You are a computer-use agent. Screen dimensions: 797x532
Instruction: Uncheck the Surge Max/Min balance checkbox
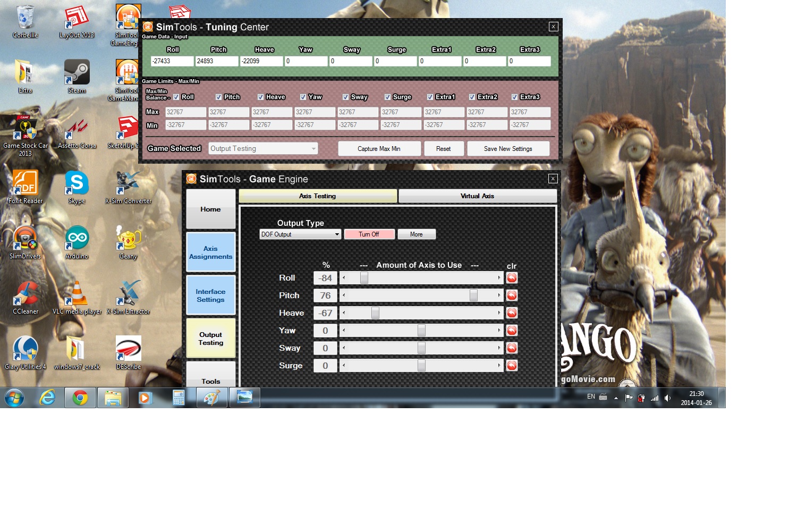[387, 97]
